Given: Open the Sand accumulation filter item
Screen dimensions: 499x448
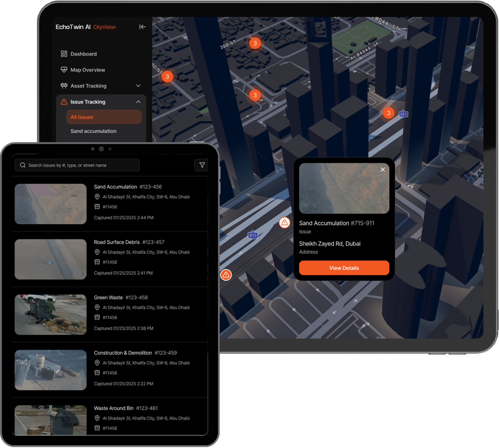Looking at the screenshot, I should coord(93,131).
